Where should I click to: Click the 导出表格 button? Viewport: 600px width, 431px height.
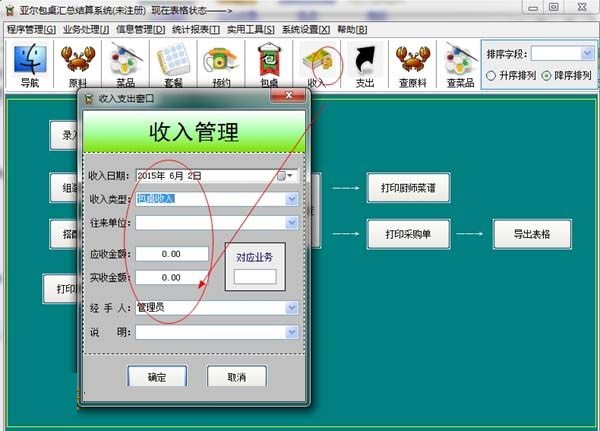[x=532, y=234]
